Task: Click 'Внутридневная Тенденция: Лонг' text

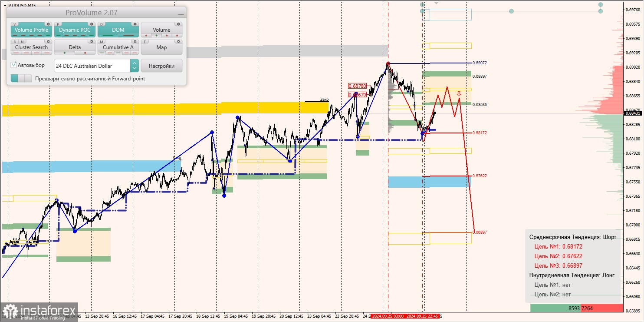Action: pos(572,275)
